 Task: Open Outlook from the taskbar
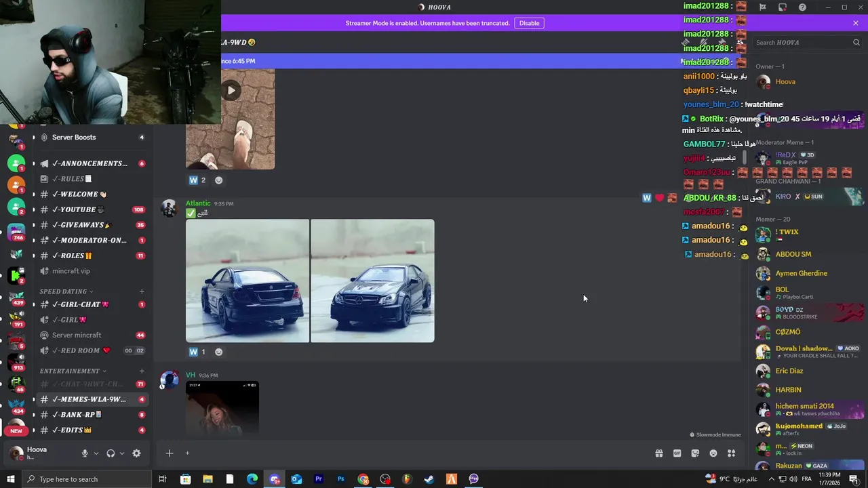(296, 479)
